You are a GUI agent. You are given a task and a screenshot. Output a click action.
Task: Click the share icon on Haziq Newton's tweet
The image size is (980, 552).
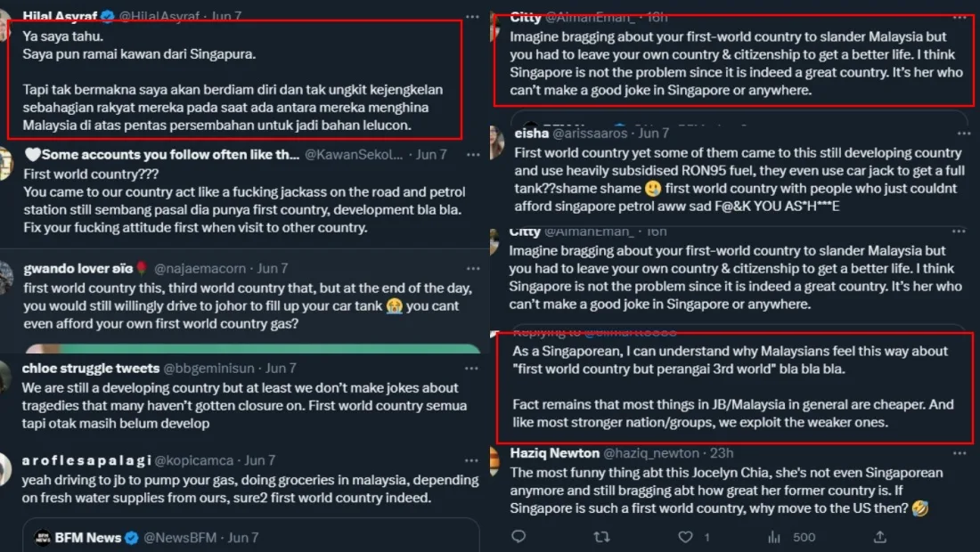[x=879, y=537]
